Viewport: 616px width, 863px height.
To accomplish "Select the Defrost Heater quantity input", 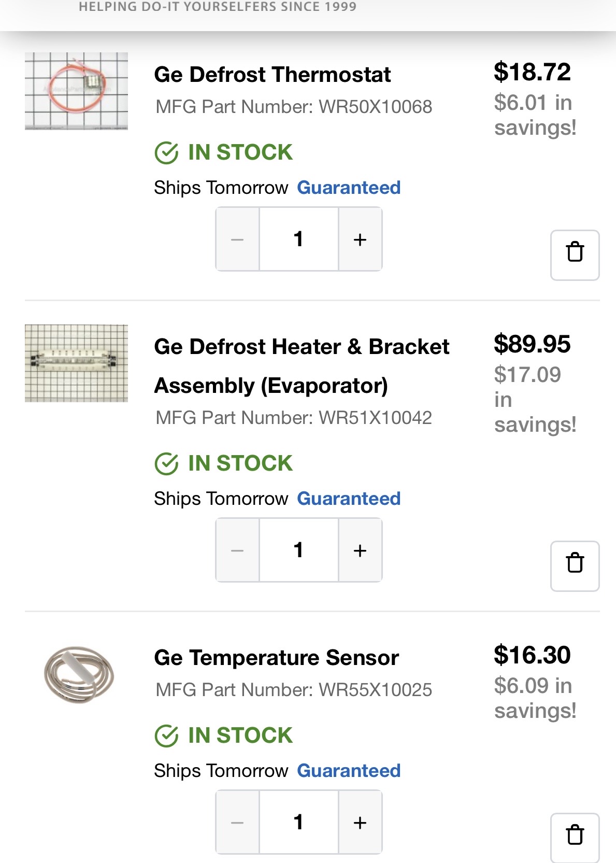I will [x=298, y=550].
